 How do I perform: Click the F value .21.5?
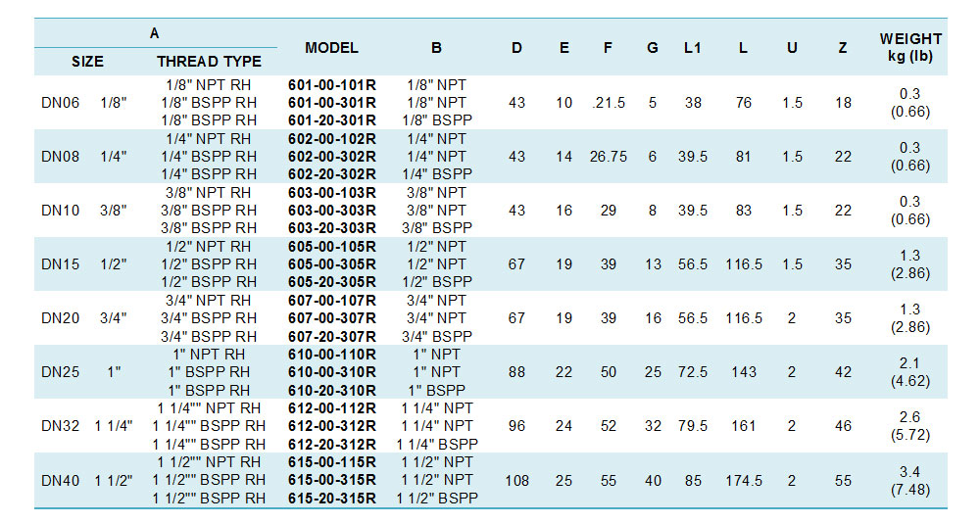[x=609, y=103]
